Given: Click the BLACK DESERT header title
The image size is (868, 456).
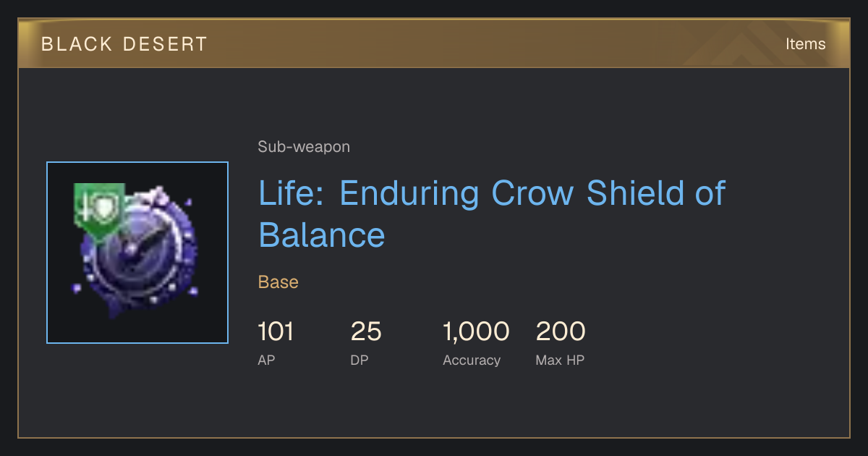Looking at the screenshot, I should pyautogui.click(x=124, y=44).
